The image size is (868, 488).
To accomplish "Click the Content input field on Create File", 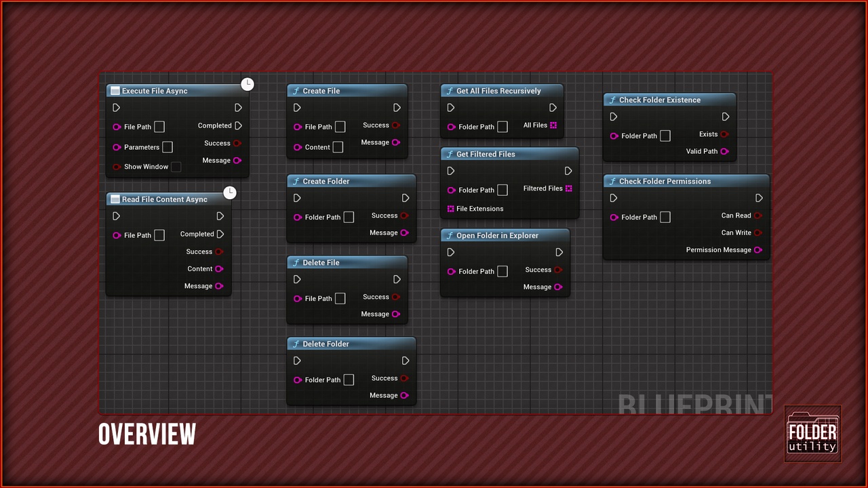I will pos(338,147).
